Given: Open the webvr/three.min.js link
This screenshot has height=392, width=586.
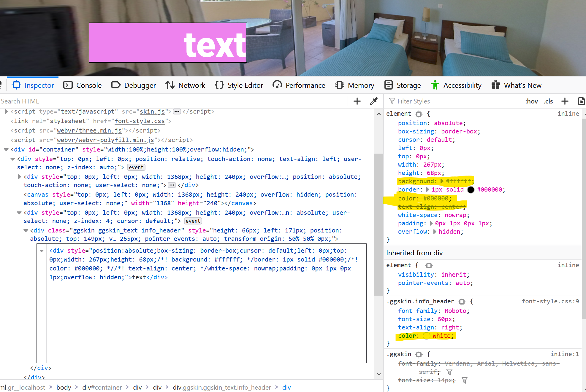Looking at the screenshot, I should pyautogui.click(x=89, y=130).
